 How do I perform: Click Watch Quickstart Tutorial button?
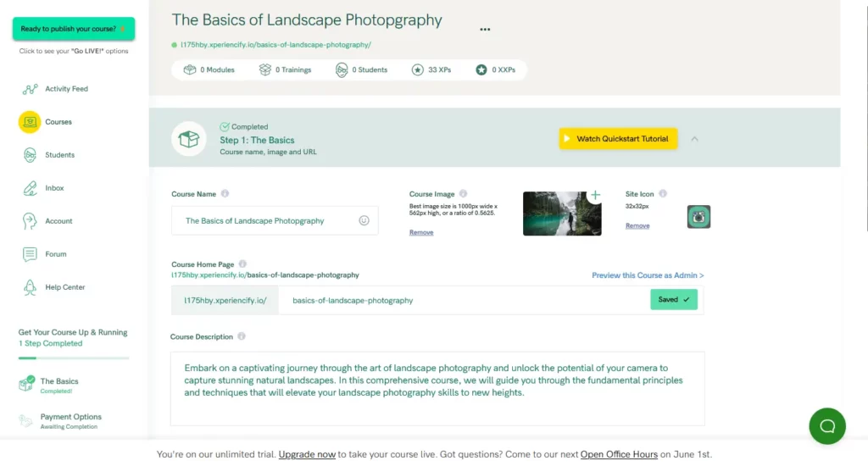coord(618,139)
